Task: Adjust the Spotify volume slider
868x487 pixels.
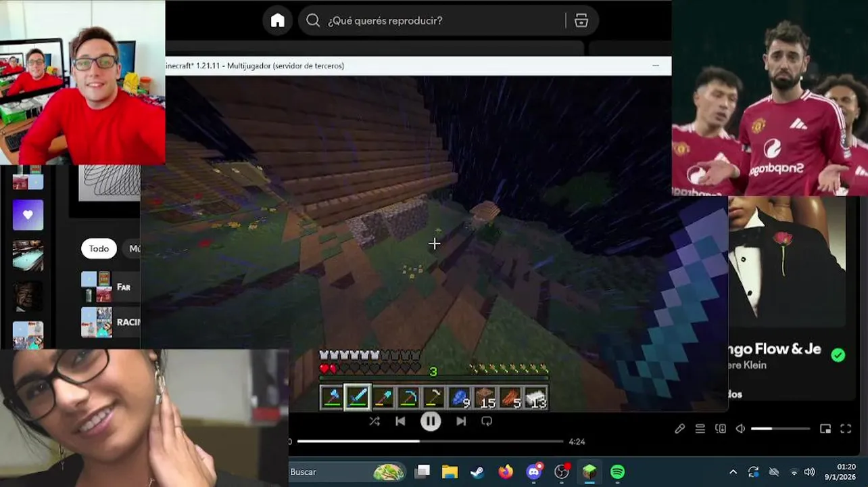Action: click(x=780, y=429)
